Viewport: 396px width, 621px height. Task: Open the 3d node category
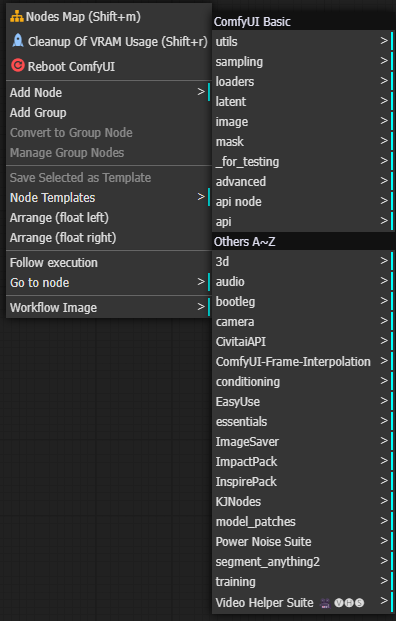(303, 262)
